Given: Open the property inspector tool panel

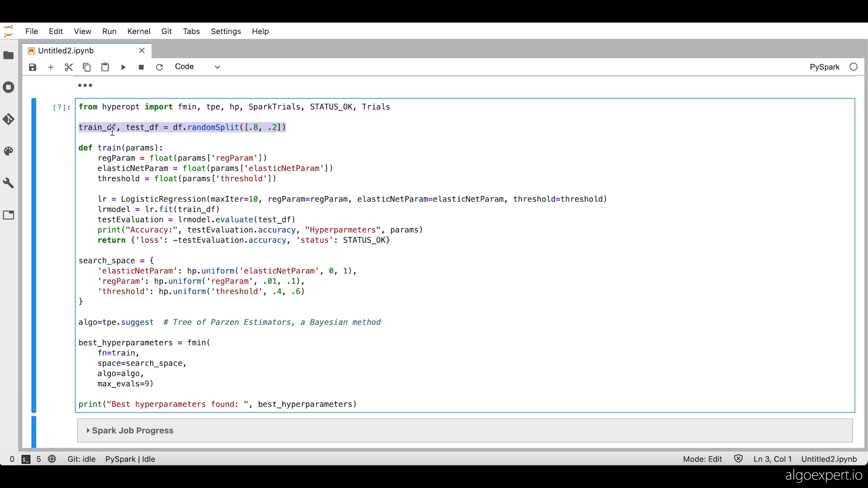Looking at the screenshot, I should (9, 183).
